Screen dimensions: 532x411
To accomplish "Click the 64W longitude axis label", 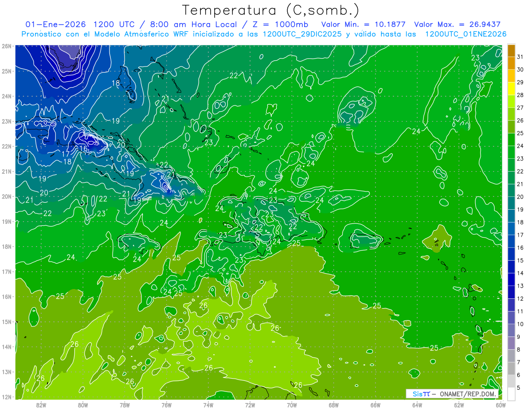I will click(x=417, y=405).
